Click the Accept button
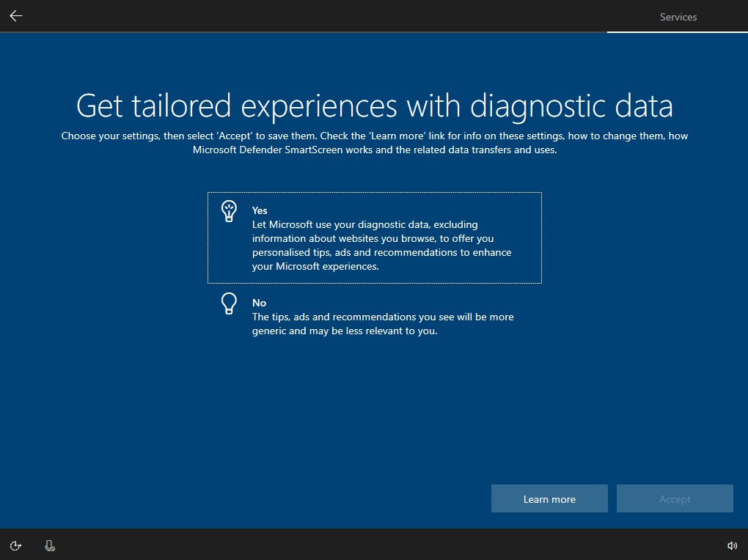Viewport: 748px width, 560px height. click(675, 498)
